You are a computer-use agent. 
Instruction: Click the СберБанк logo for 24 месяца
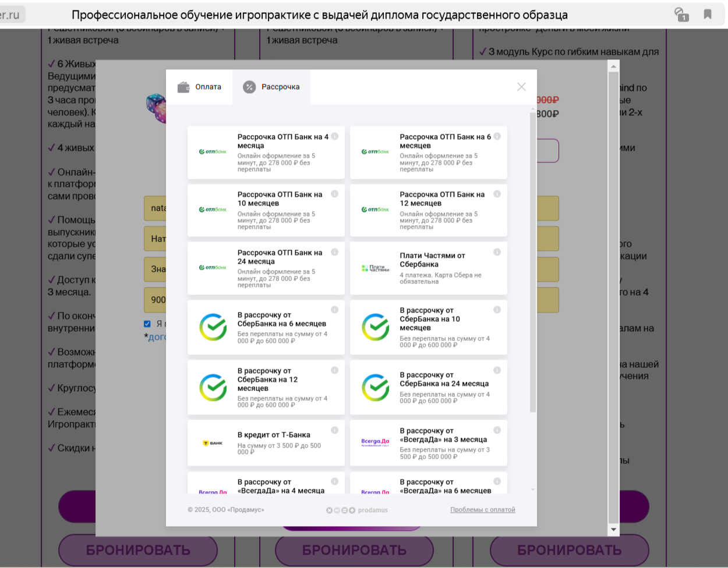376,388
